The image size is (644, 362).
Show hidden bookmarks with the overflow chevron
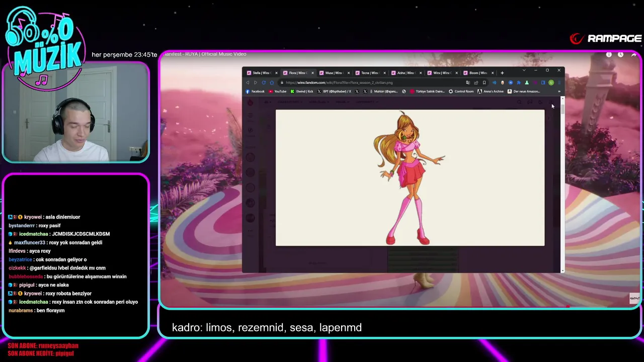pos(559,92)
